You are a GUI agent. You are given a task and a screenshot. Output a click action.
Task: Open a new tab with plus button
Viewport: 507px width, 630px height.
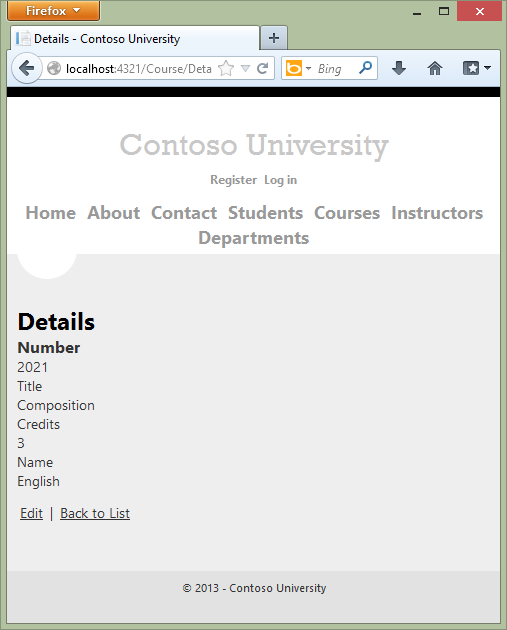[274, 38]
